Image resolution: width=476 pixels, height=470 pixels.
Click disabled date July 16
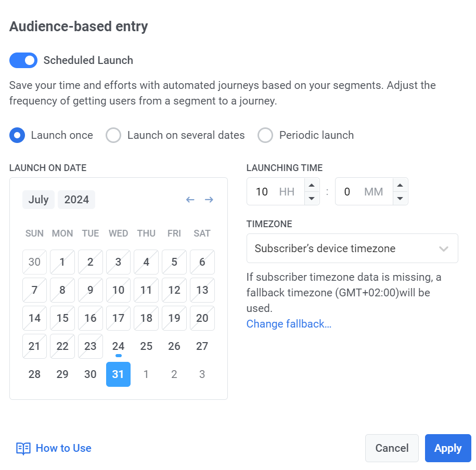[91, 318]
